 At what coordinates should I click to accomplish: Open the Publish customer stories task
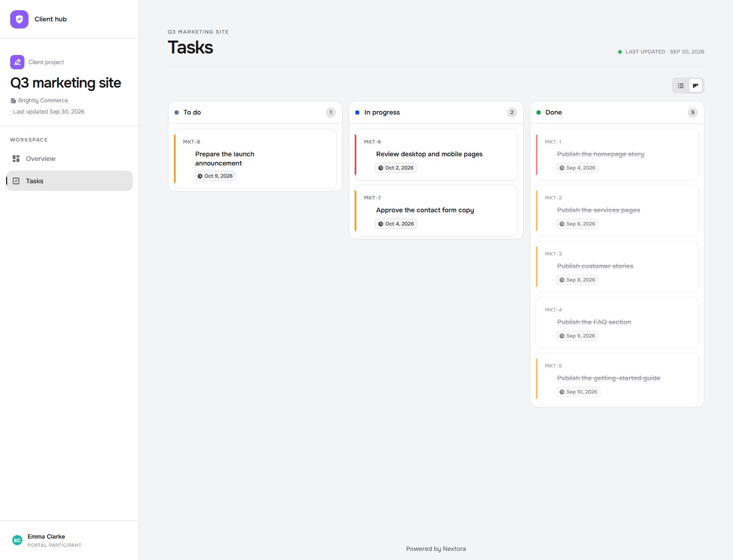pos(617,267)
